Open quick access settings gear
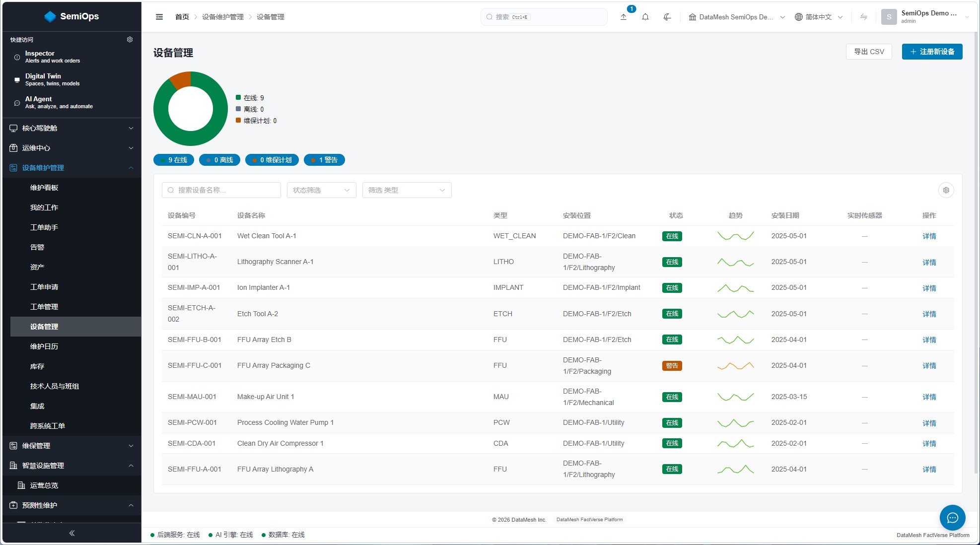This screenshot has width=980, height=545. coord(130,39)
